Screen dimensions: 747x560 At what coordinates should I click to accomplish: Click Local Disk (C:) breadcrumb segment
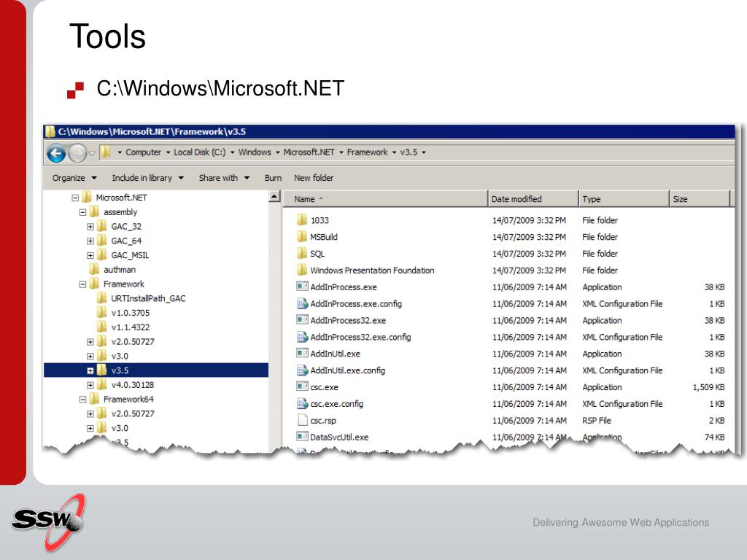coord(200,152)
